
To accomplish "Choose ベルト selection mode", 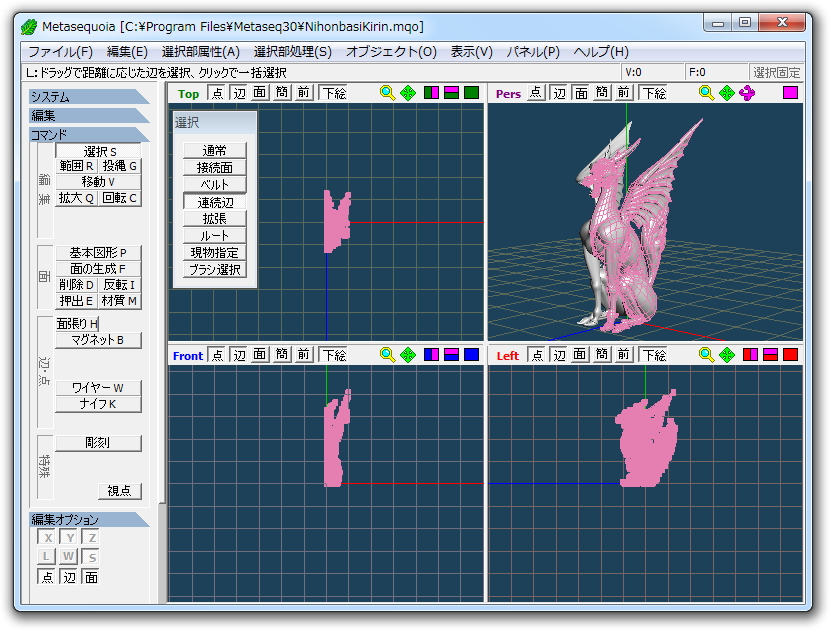I will (x=214, y=185).
